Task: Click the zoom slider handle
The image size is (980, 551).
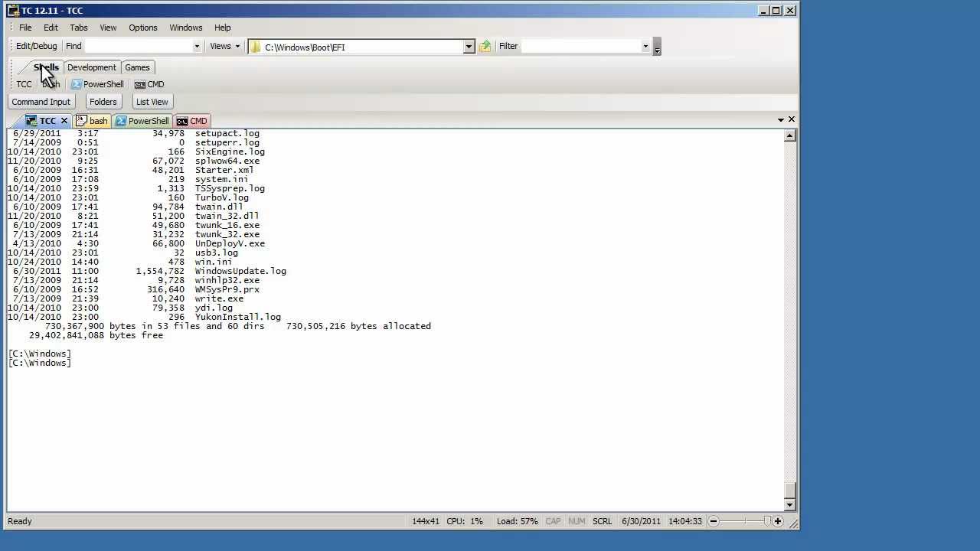Action: click(x=767, y=521)
